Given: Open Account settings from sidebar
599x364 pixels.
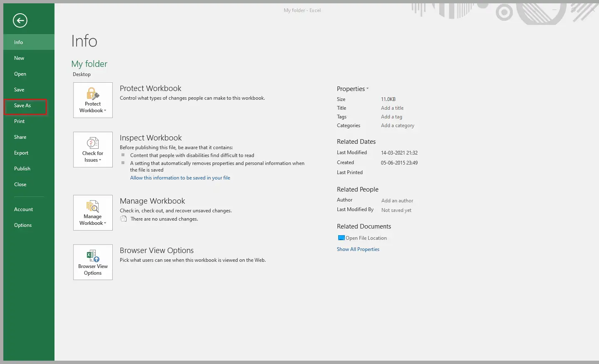Looking at the screenshot, I should coord(29,209).
